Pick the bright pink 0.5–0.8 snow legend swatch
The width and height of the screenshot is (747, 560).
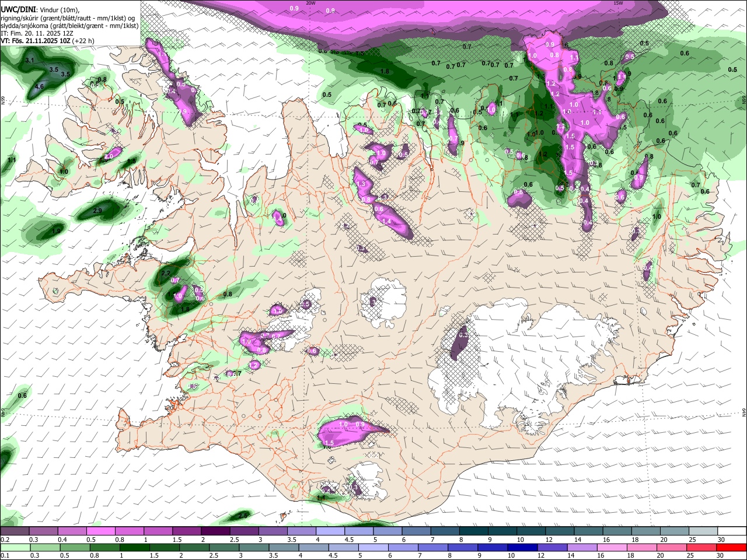tap(100, 531)
